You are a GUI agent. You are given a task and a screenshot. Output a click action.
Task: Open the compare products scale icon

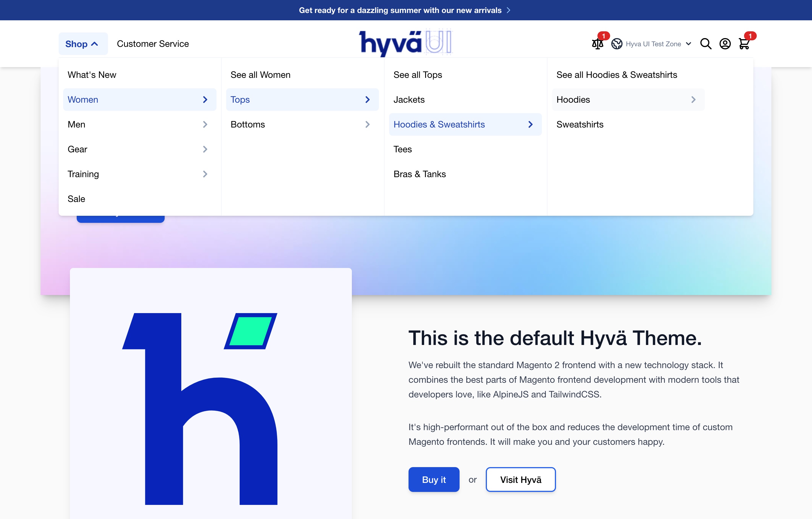pos(597,44)
